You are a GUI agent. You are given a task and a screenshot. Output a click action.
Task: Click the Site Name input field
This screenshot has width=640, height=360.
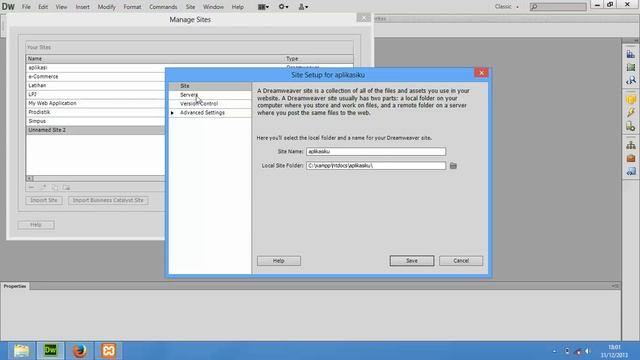[x=376, y=151]
